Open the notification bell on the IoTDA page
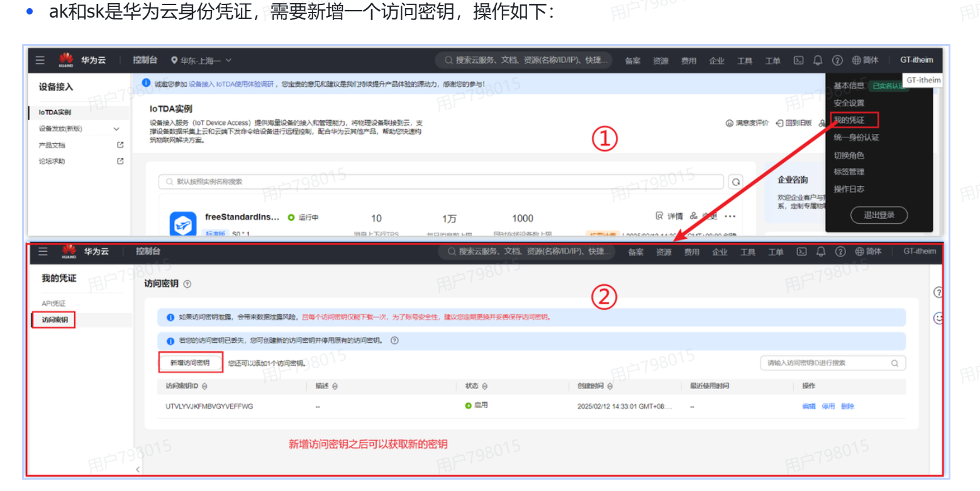 [818, 60]
